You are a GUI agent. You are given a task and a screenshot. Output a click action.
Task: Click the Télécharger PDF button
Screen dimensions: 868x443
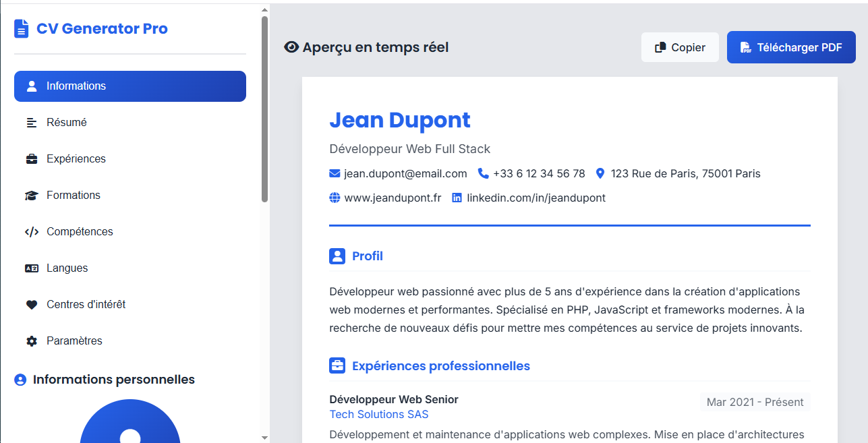(x=790, y=47)
